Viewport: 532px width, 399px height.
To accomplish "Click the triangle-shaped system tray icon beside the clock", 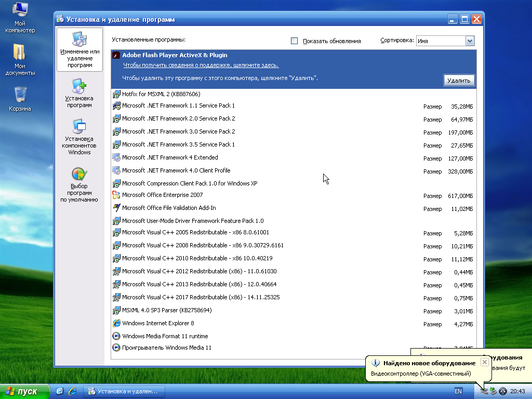I will pos(503,391).
